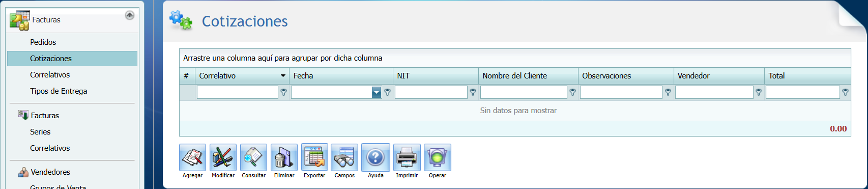Sort by the Vendedor column header

tap(719, 76)
